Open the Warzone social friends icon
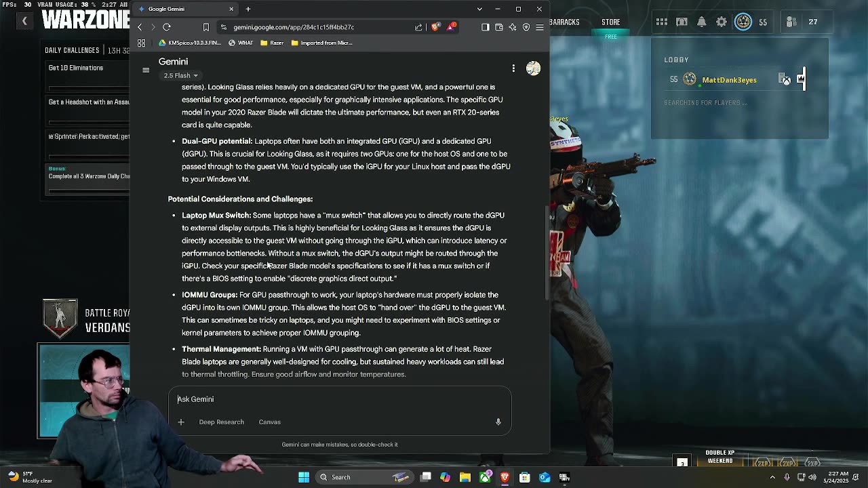The height and width of the screenshot is (488, 868). [791, 22]
